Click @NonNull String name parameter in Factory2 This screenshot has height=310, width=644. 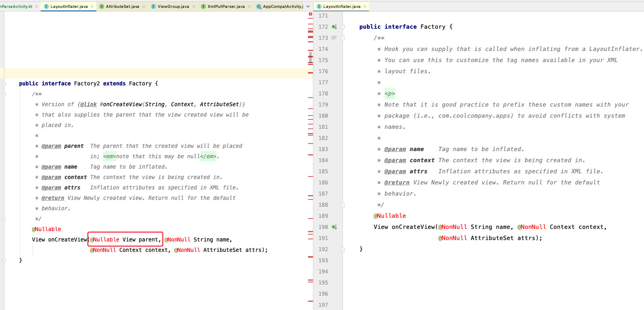tap(198, 240)
